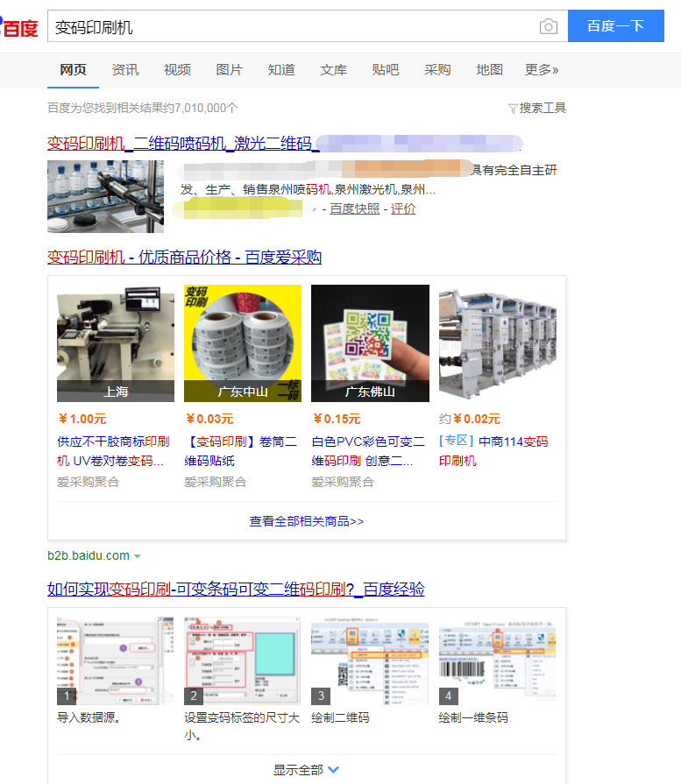The image size is (681, 784).
Task: Click the b2b.baidu.com source URL
Action: pyautogui.click(x=89, y=555)
